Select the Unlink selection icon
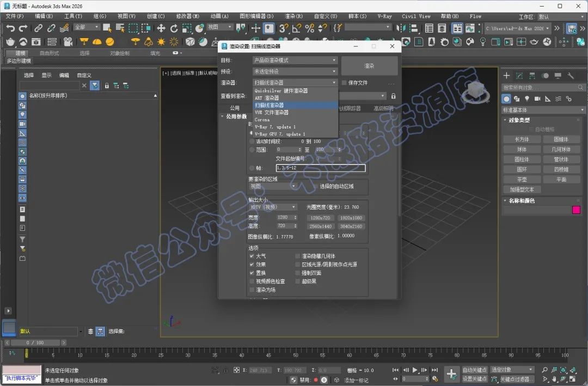The height and width of the screenshot is (386, 588). [51, 28]
